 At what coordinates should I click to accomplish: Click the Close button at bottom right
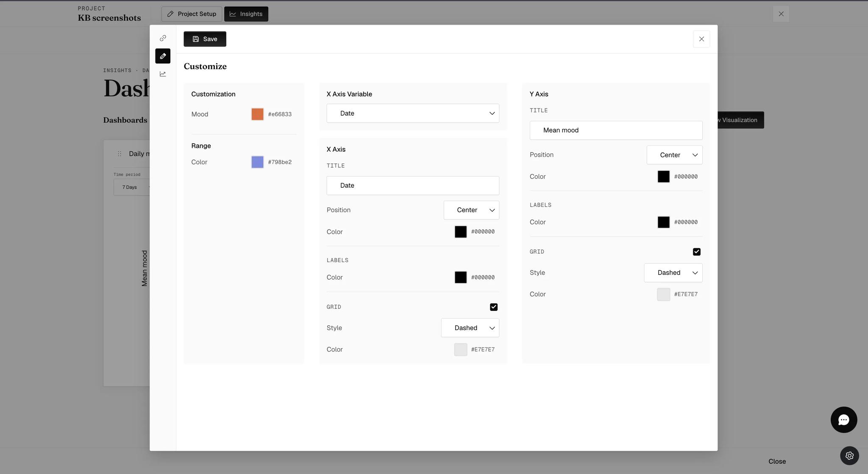pyautogui.click(x=777, y=461)
